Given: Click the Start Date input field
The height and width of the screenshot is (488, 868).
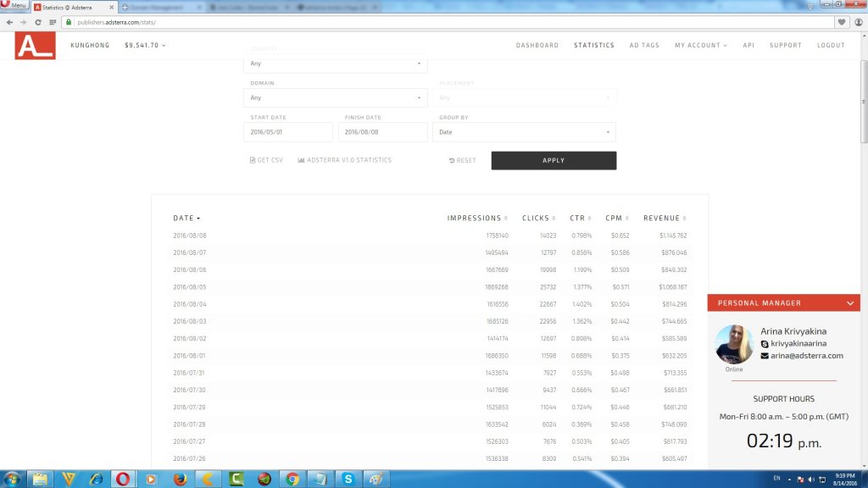Looking at the screenshot, I should click(288, 132).
